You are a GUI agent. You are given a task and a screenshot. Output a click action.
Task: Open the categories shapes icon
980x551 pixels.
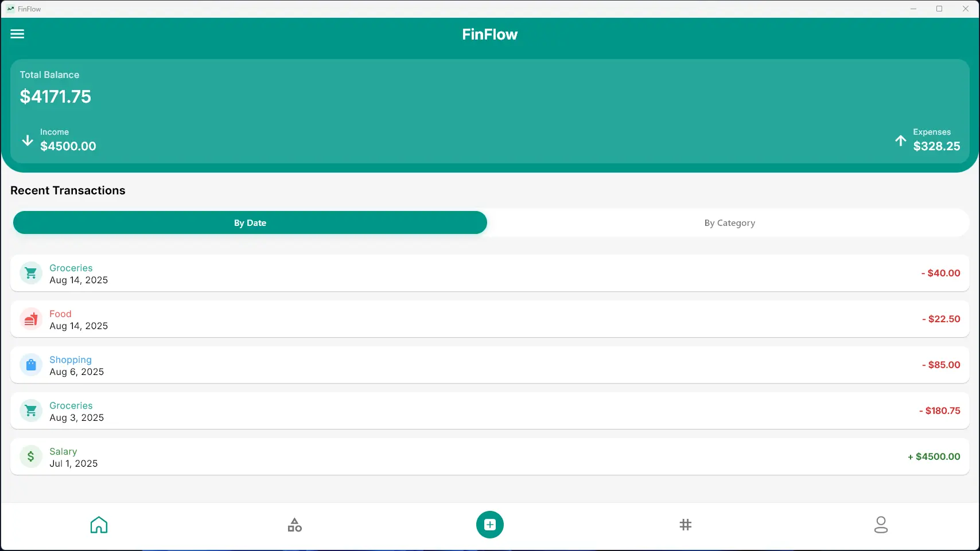point(294,525)
